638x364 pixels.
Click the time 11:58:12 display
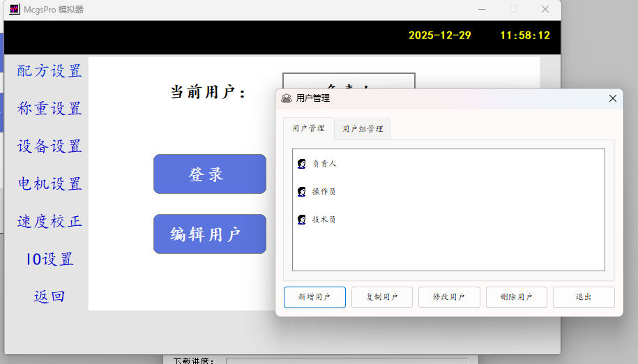click(x=525, y=36)
